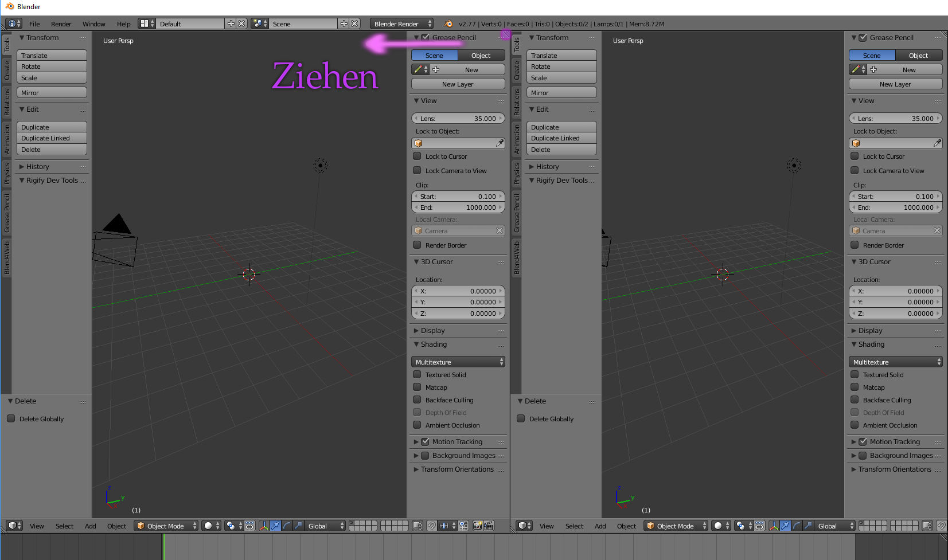Click the screen layout browse icon beside Default
The image size is (948, 560).
click(147, 24)
